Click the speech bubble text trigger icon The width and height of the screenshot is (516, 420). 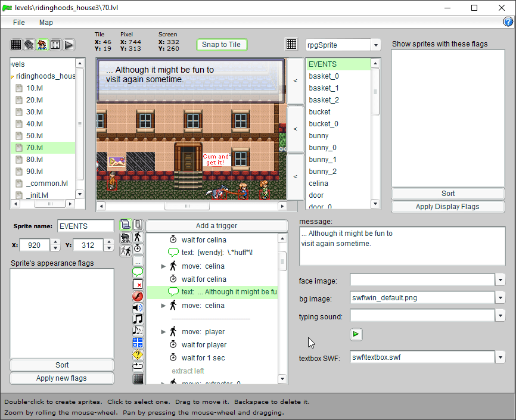pyautogui.click(x=138, y=272)
